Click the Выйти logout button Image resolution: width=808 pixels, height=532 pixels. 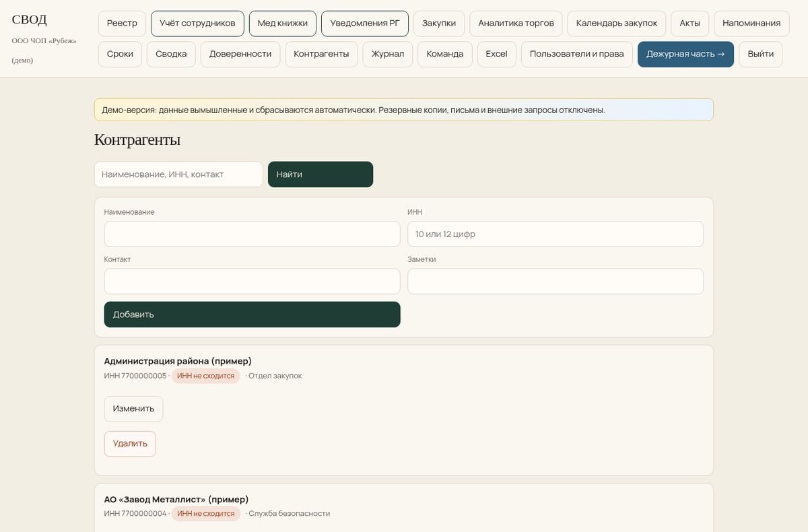tap(761, 55)
